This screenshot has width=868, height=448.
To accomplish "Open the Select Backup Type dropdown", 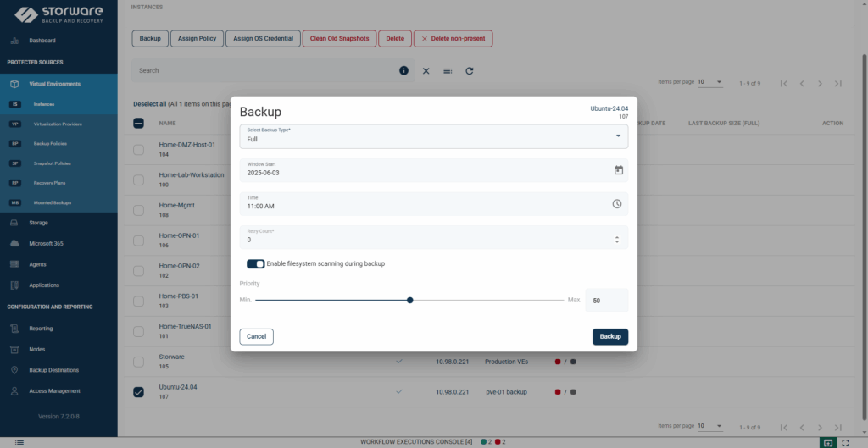I will click(x=433, y=136).
